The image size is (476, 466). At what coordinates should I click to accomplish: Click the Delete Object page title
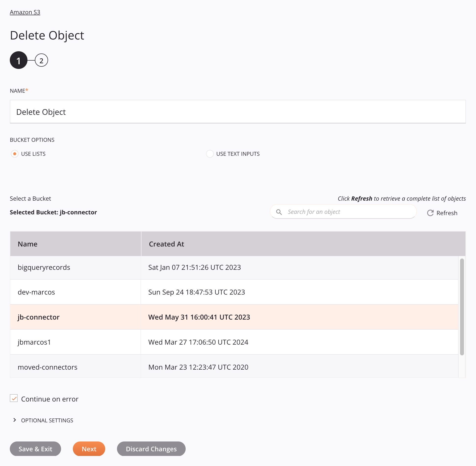[x=47, y=35]
